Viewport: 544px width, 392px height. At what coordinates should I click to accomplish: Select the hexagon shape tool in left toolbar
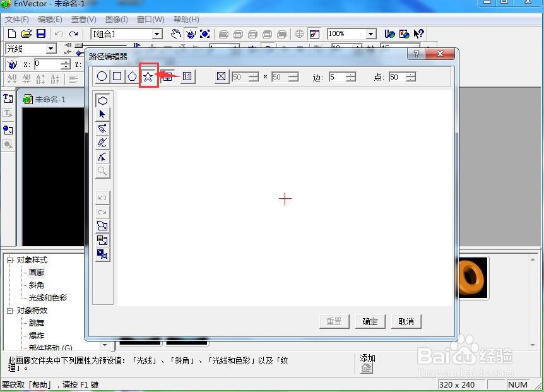(x=103, y=100)
